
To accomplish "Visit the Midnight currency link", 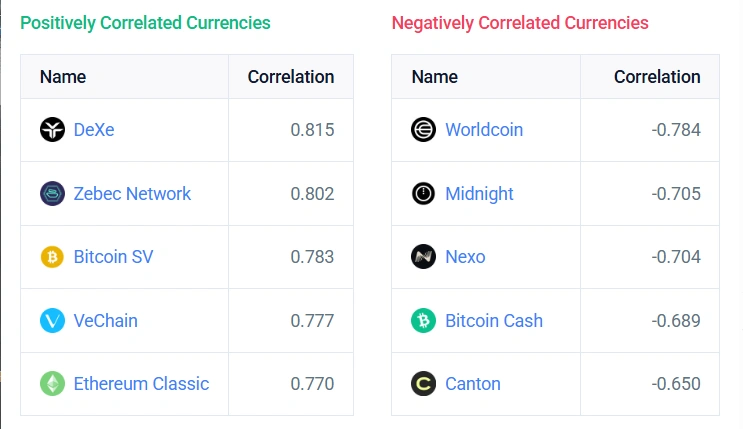I will coord(479,194).
